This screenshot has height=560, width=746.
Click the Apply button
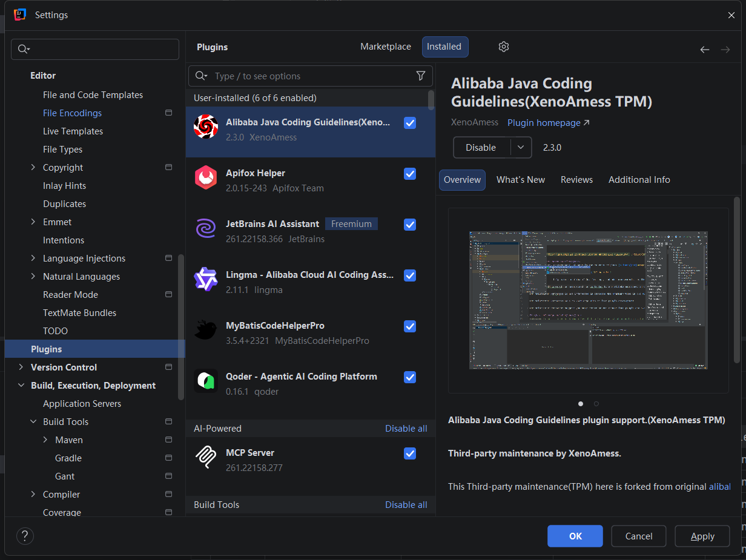702,536
